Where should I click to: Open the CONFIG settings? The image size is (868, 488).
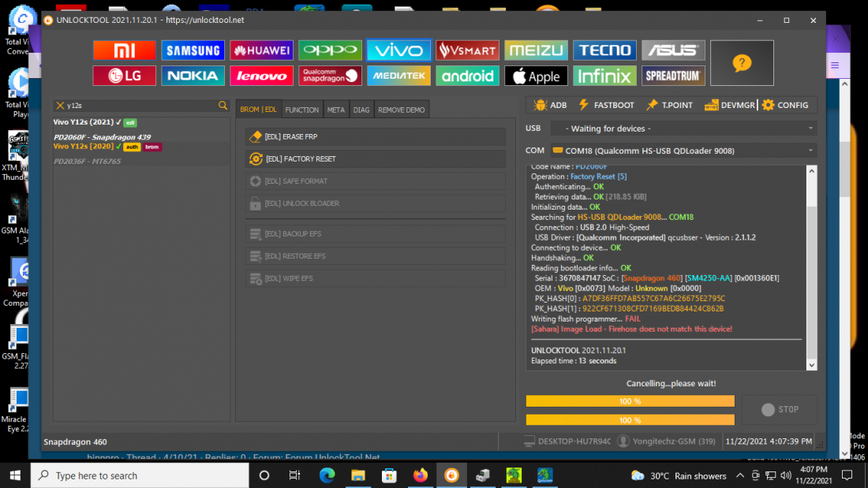point(785,105)
